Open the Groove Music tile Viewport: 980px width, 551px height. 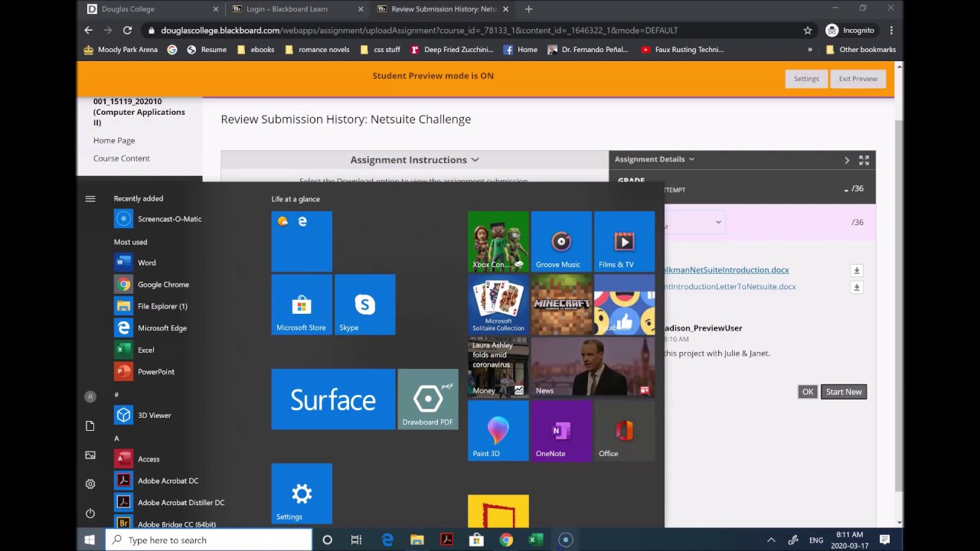[561, 242]
